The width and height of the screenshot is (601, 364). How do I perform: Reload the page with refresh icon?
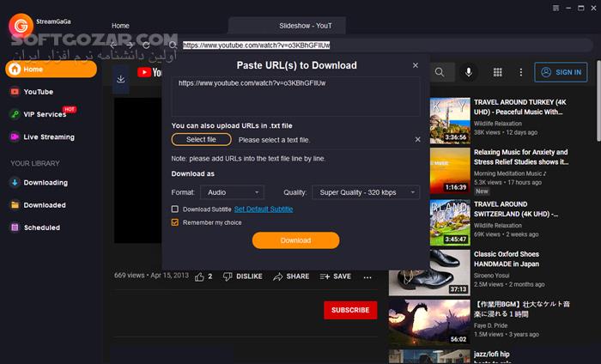(147, 45)
